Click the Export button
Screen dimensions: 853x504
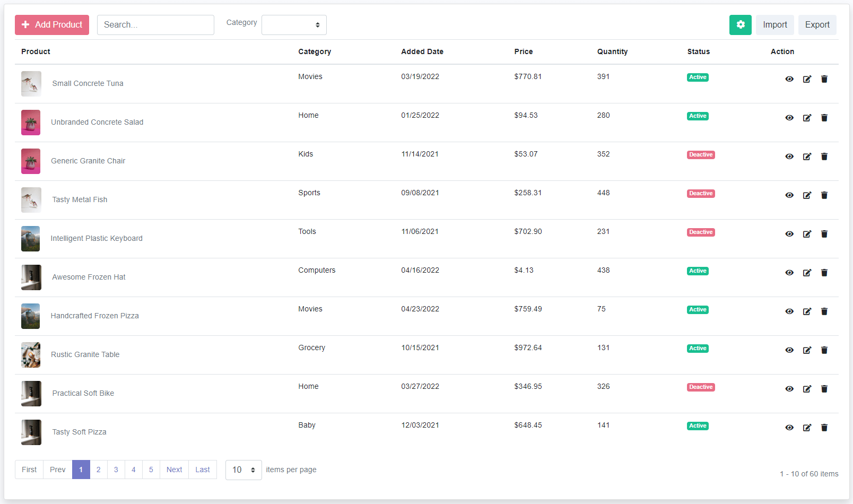pyautogui.click(x=817, y=25)
